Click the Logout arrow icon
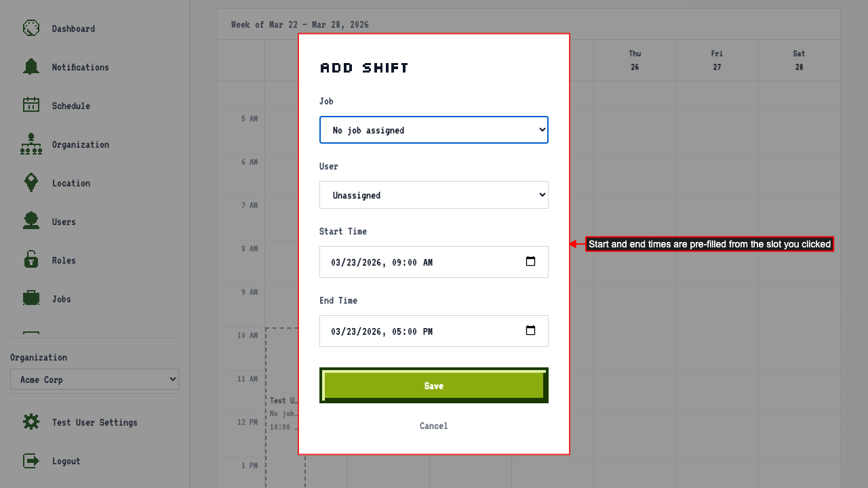 pyautogui.click(x=31, y=460)
